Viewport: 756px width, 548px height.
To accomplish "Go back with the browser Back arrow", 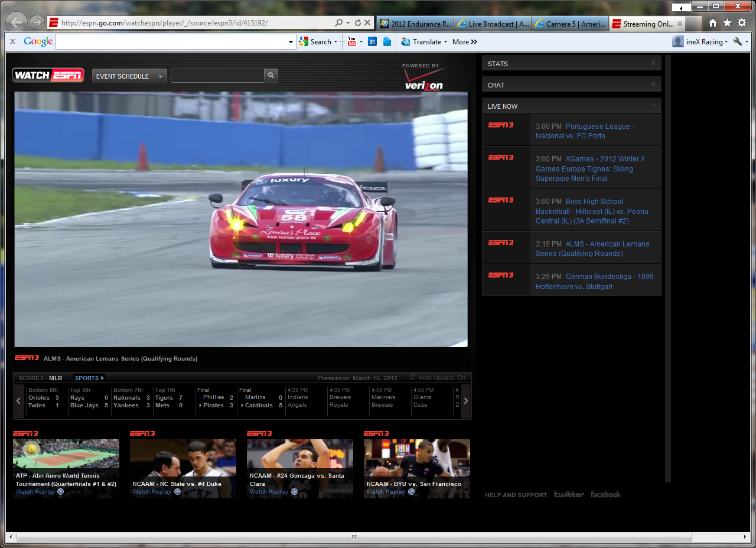I will 18,23.
